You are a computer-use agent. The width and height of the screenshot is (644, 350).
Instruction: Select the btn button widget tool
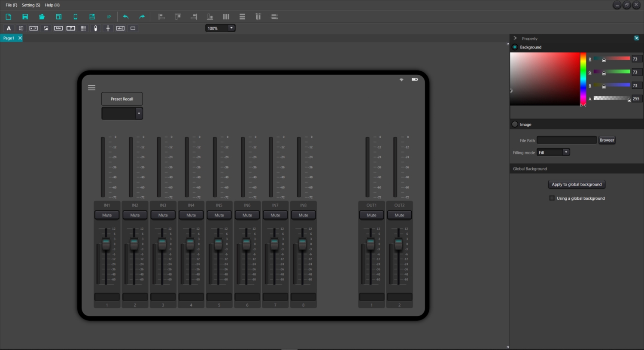(x=58, y=28)
